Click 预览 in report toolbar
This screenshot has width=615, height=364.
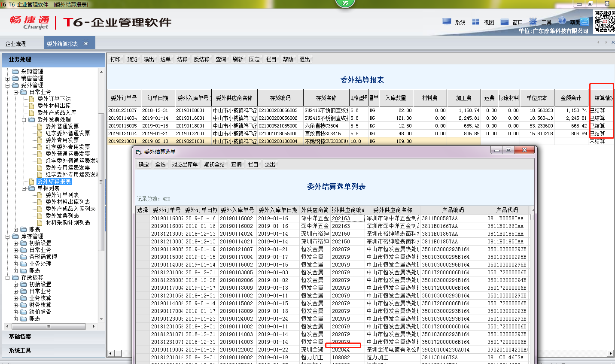coord(132,59)
